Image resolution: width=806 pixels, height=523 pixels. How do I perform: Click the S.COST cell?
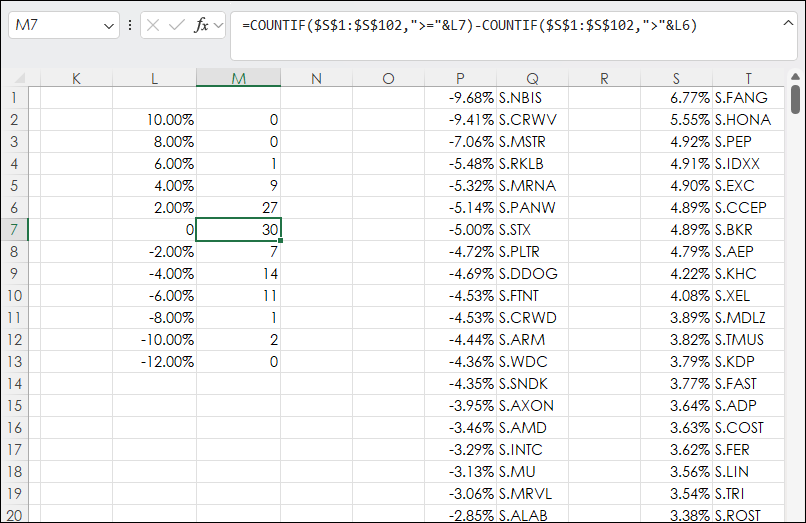(x=748, y=427)
